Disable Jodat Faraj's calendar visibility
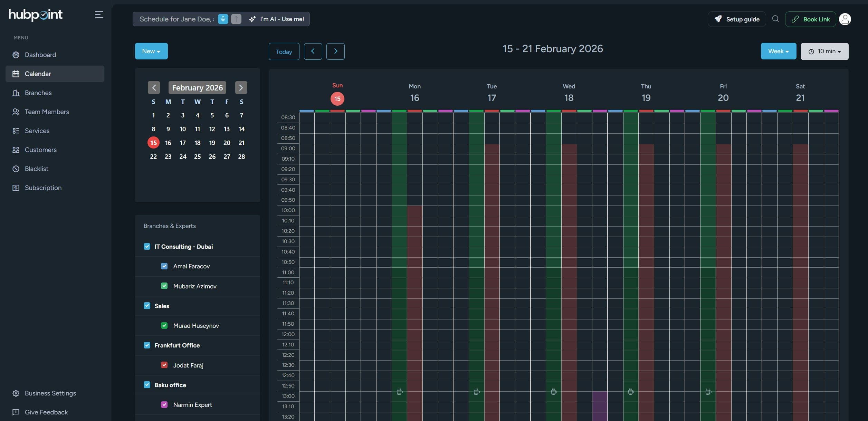This screenshot has width=868, height=421. [x=164, y=365]
